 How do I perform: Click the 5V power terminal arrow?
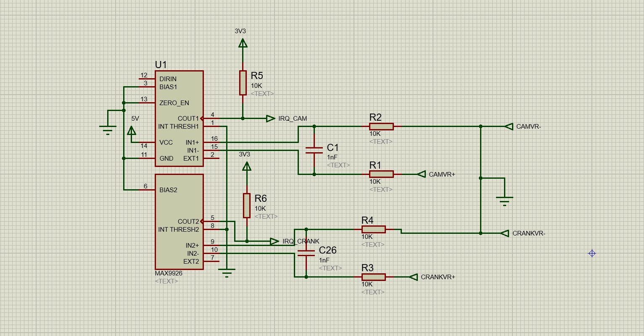pyautogui.click(x=132, y=131)
